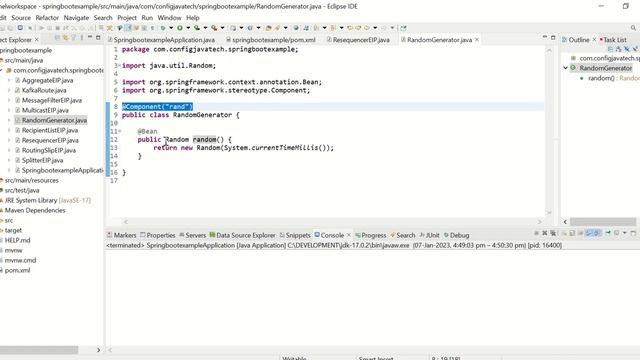Expand the AggregateEIP.java tree node
This screenshot has width=640, height=360.
tap(9, 80)
